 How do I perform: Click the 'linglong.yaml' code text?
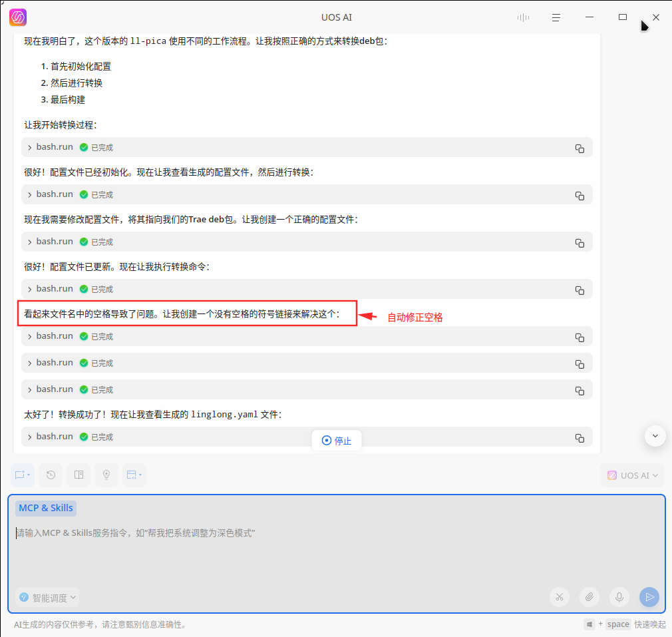coord(225,415)
